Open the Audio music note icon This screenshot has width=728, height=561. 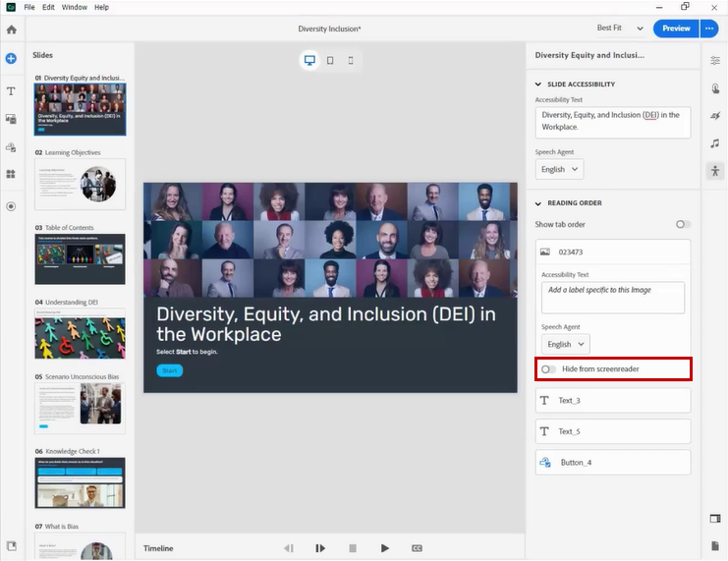[x=715, y=143]
